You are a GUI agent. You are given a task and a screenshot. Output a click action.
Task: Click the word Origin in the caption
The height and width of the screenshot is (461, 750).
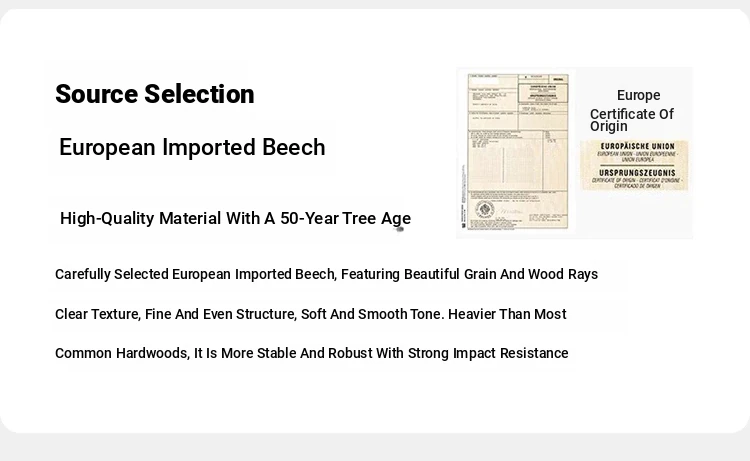tap(608, 127)
